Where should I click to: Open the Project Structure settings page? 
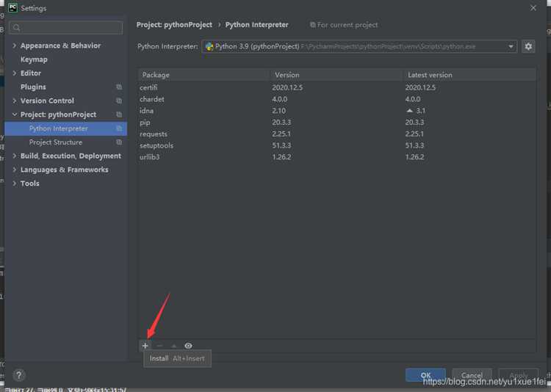[56, 142]
